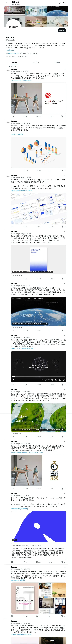The image size is (72, 644).
Task: Click the Grok icon beside search
Action: pos(60,3)
